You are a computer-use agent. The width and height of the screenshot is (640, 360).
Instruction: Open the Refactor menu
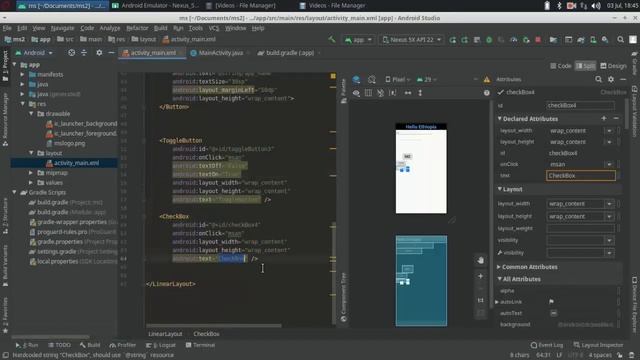coord(137,28)
